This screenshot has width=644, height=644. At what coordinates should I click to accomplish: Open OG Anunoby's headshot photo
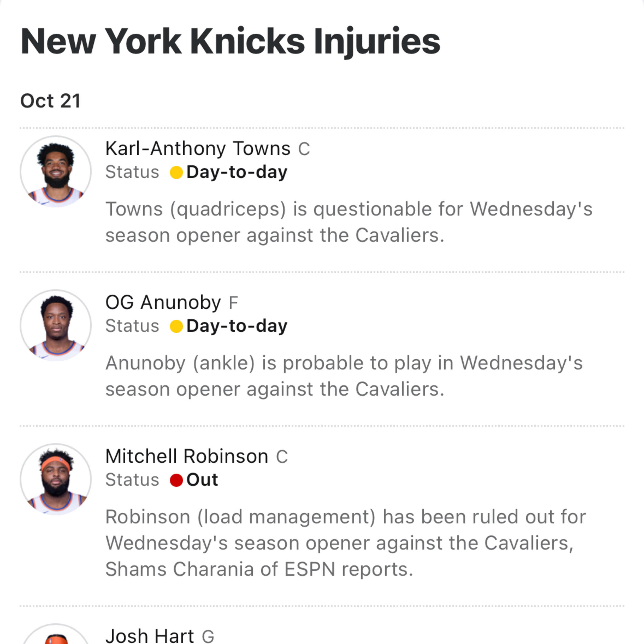click(x=56, y=325)
